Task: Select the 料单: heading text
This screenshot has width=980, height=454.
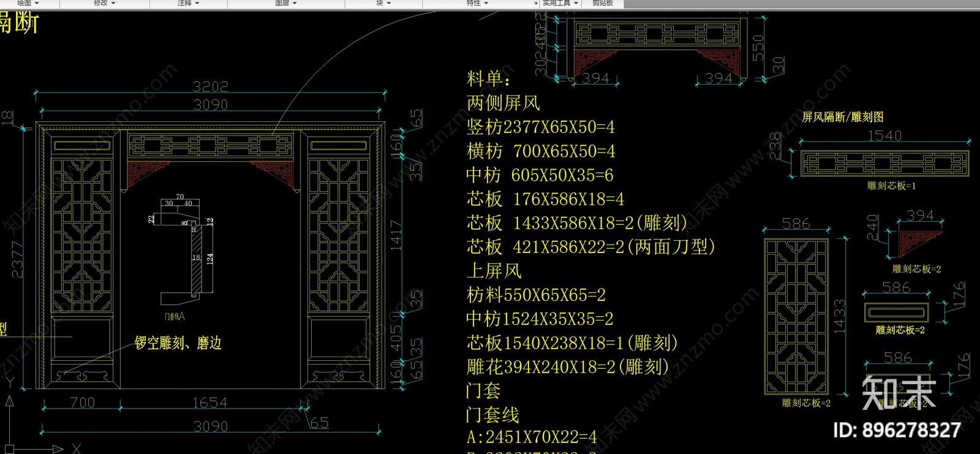Action: 488,78
